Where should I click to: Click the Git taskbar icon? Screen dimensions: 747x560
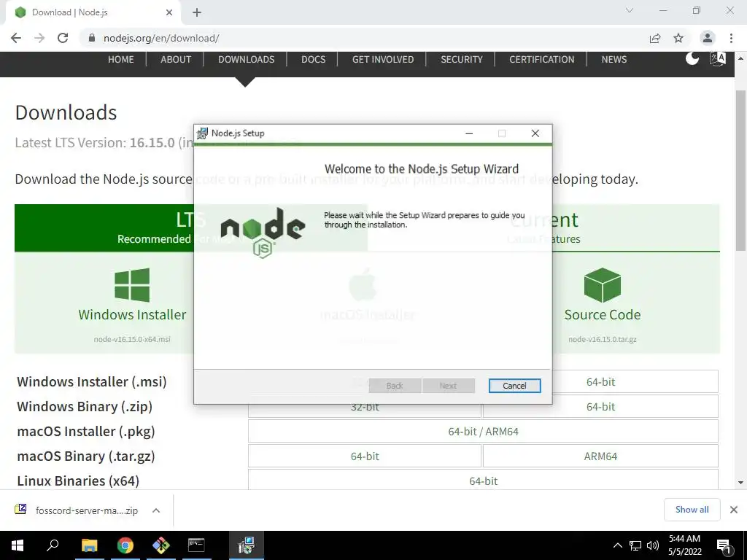[x=161, y=545]
